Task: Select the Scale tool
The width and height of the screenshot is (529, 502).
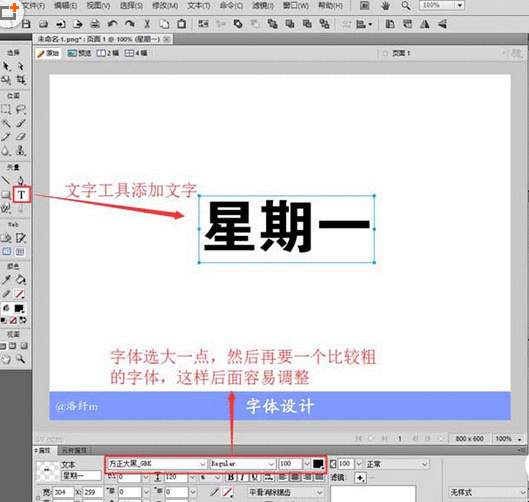Action: tap(6, 80)
